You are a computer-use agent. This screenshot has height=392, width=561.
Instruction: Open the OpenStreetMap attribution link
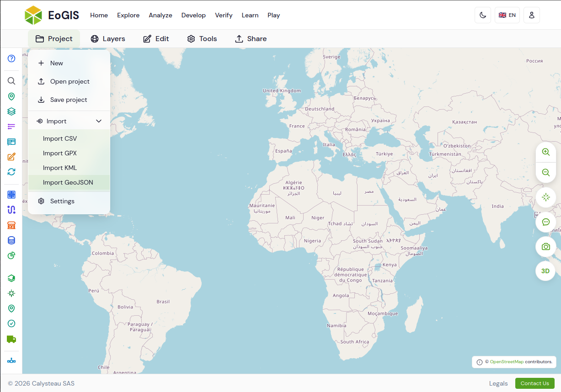point(507,362)
